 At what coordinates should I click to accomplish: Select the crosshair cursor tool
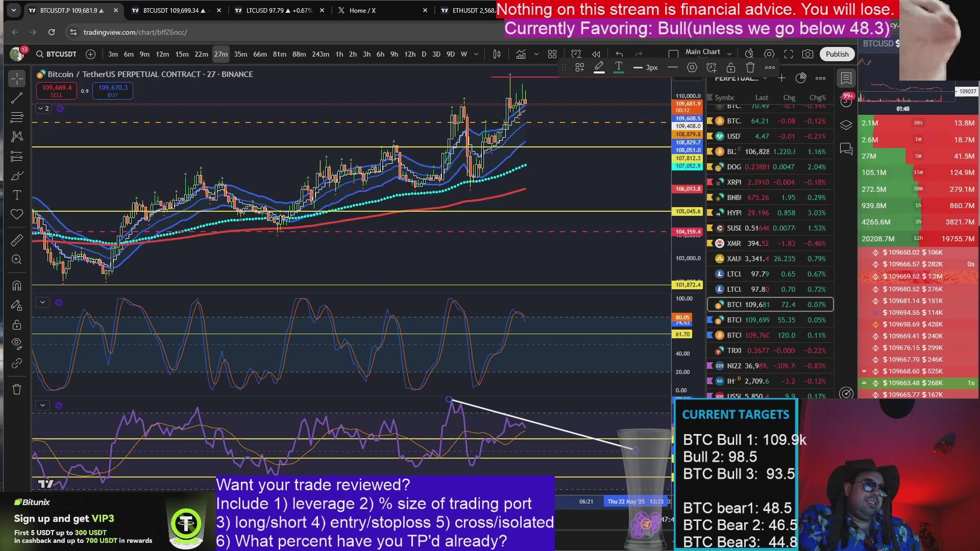point(17,78)
